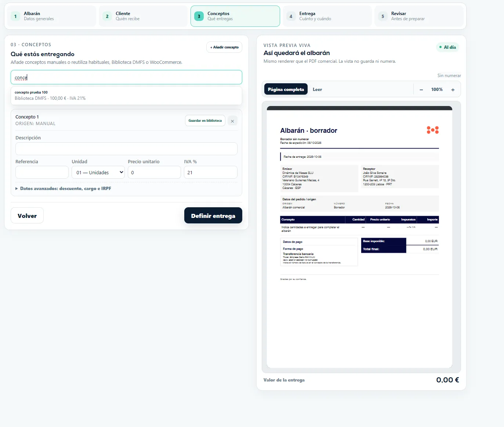Click Añadir concepto button
Image resolution: width=504 pixels, height=427 pixels.
(224, 47)
